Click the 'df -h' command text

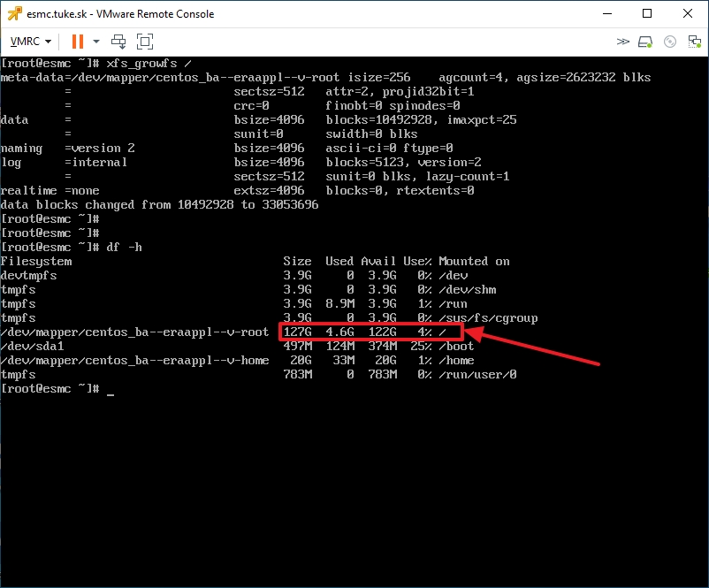(124, 247)
